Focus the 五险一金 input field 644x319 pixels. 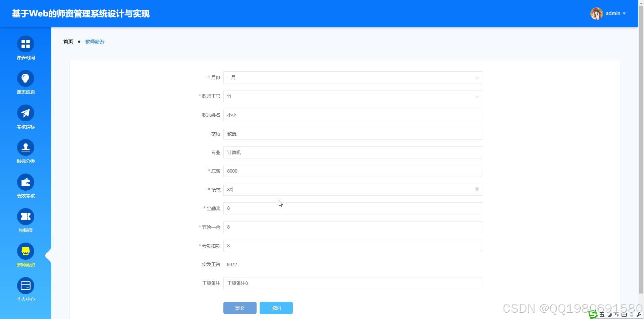[x=353, y=227]
